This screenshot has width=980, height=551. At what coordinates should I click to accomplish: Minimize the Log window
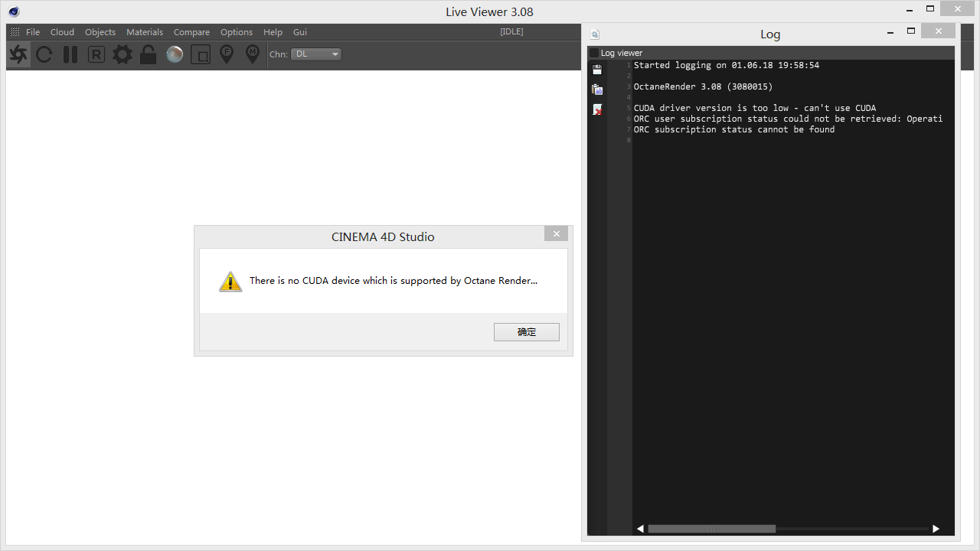pyautogui.click(x=890, y=33)
